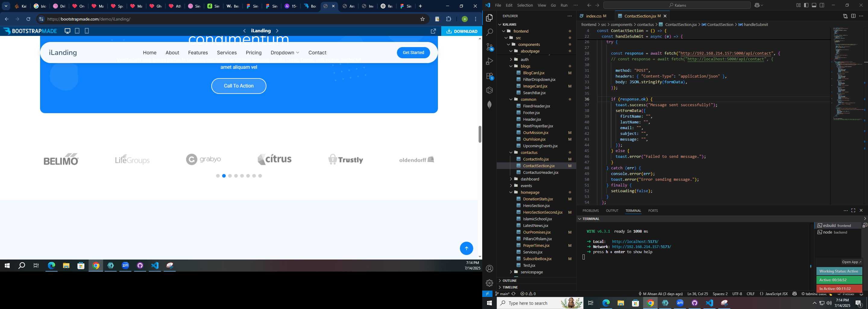This screenshot has height=309, width=868.
Task: Click the web page vertical scrollbar thumb
Action: click(480, 134)
